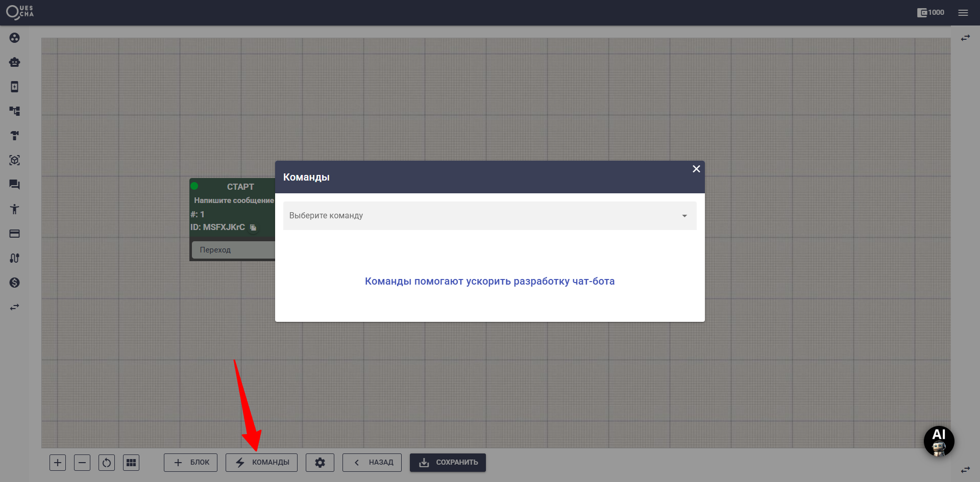Open the robot bot icon in sidebar

click(x=14, y=62)
